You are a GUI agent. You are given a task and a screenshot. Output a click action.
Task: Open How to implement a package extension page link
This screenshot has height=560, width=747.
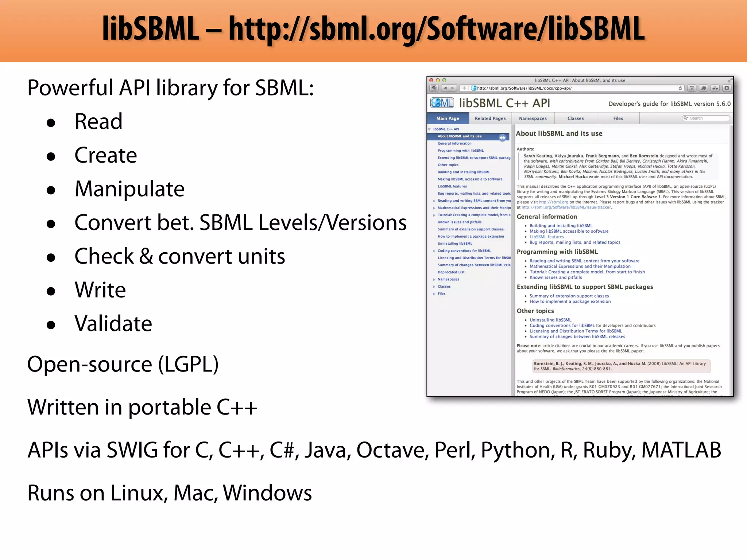(x=570, y=302)
